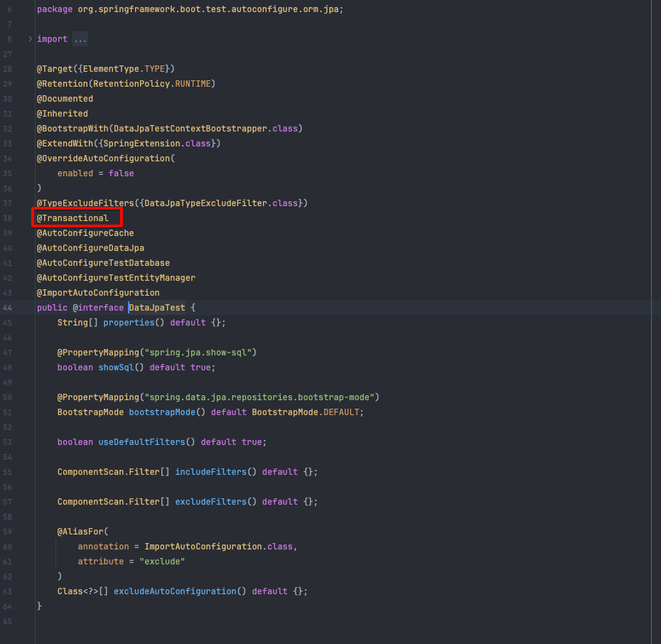Click the excludeAutoConfiguration() method name
The width and height of the screenshot is (661, 644).
[x=175, y=591]
